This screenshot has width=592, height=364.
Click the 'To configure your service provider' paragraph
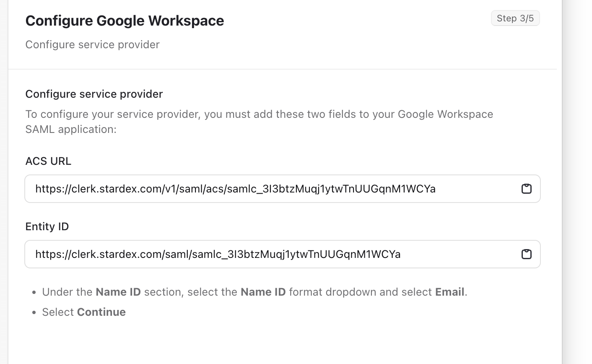(259, 122)
